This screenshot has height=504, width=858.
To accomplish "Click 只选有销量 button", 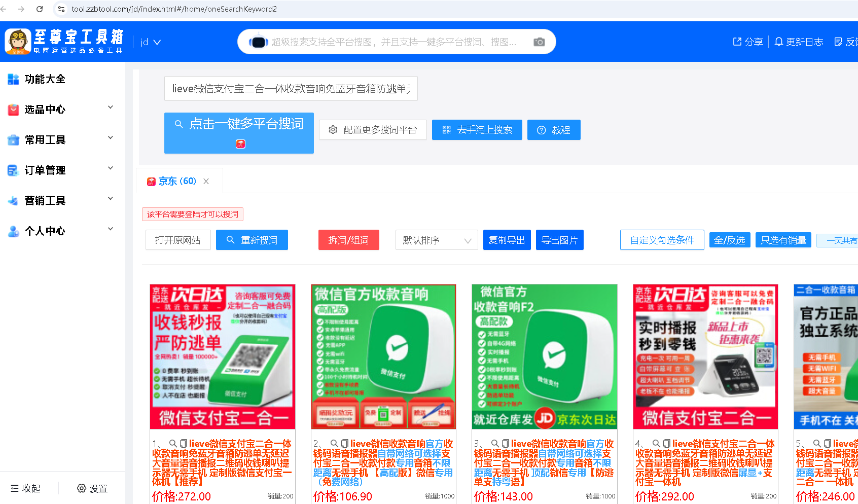I will click(783, 240).
